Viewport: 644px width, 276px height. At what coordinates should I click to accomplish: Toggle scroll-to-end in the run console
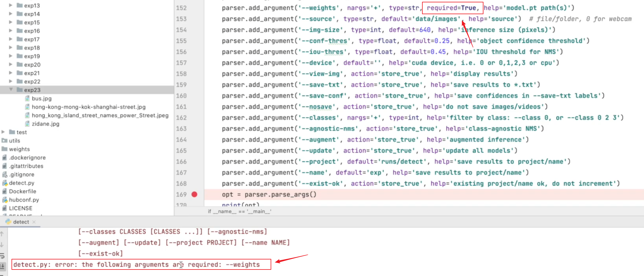point(2,266)
